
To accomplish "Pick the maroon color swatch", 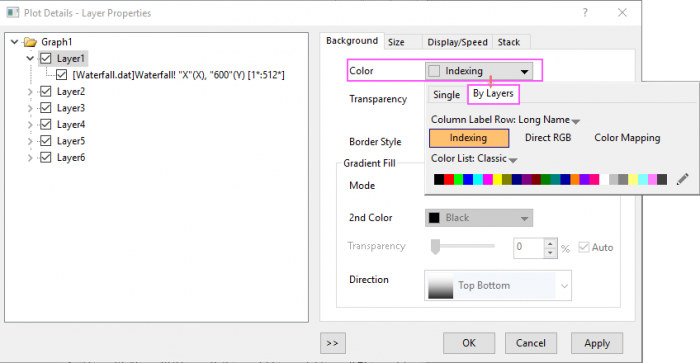I will pos(536,179).
